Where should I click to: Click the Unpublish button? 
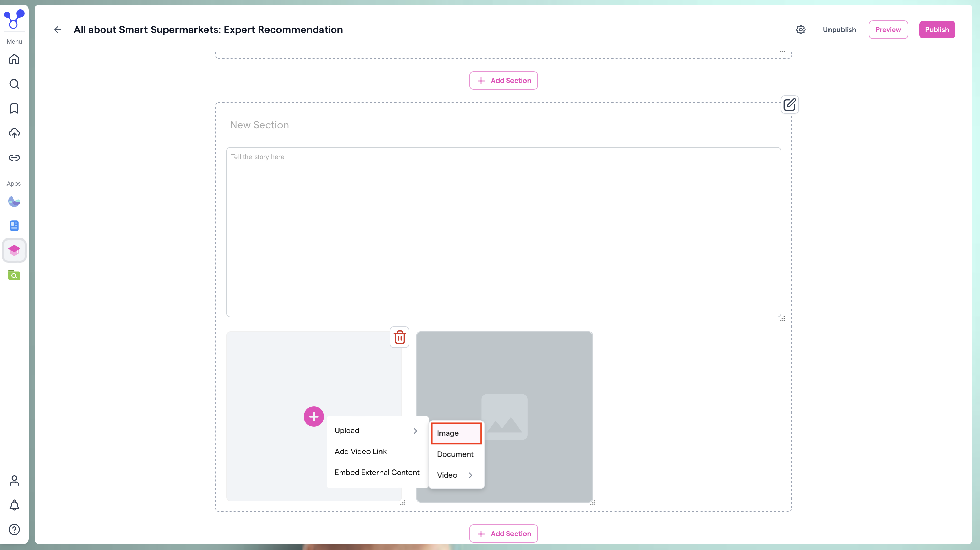(x=839, y=30)
